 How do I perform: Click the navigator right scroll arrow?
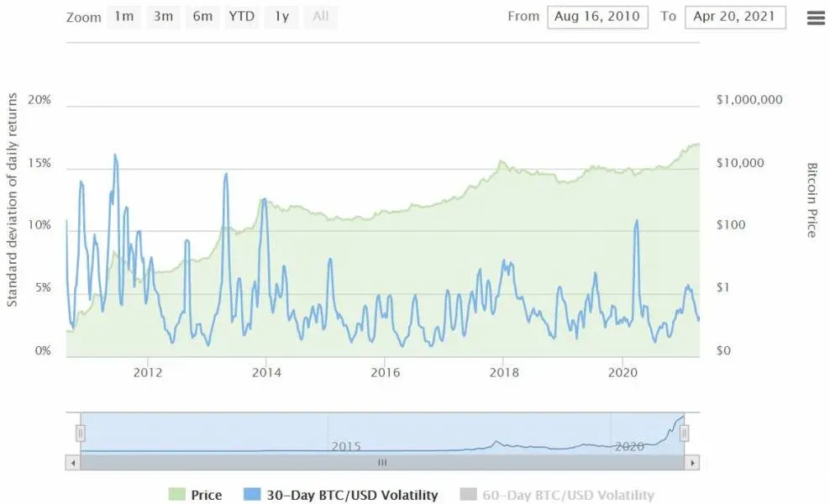coord(692,463)
